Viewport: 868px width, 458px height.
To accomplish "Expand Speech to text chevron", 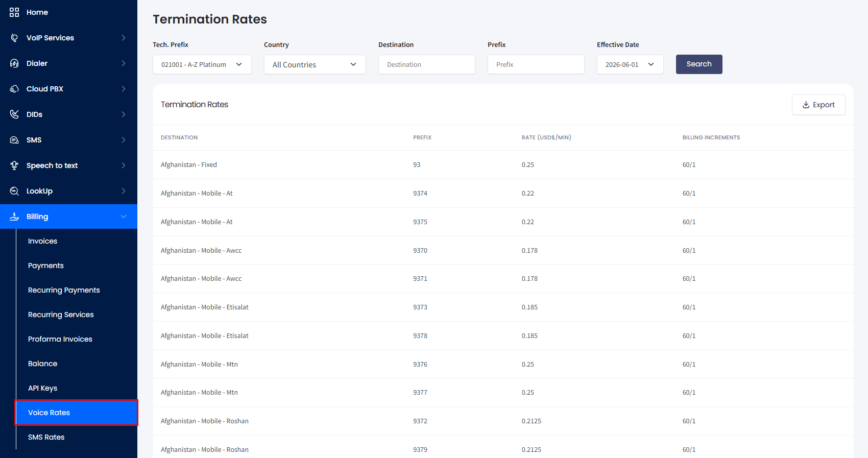I will click(124, 165).
